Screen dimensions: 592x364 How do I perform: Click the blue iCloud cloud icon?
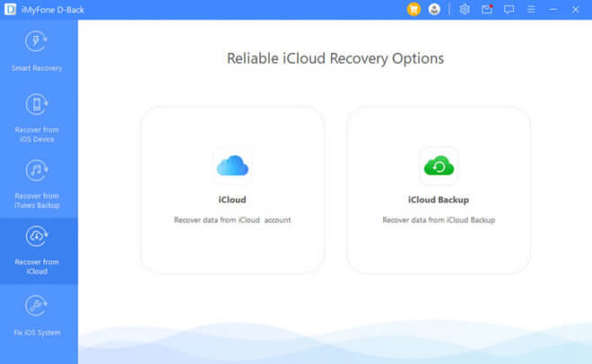232,165
